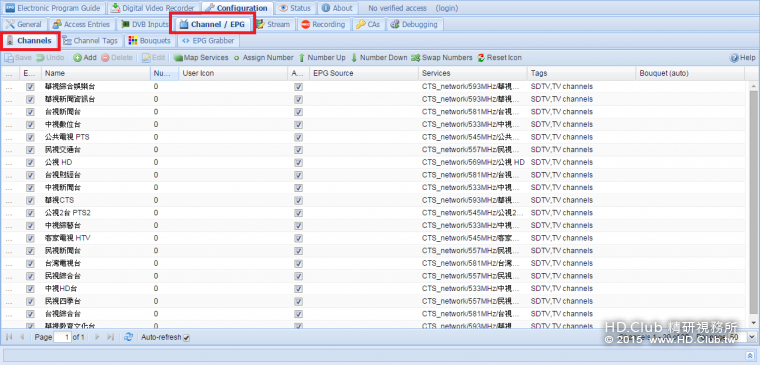This screenshot has width=760, height=365.
Task: Select the 公共電視 PTS channel name cell
Action: coord(96,137)
